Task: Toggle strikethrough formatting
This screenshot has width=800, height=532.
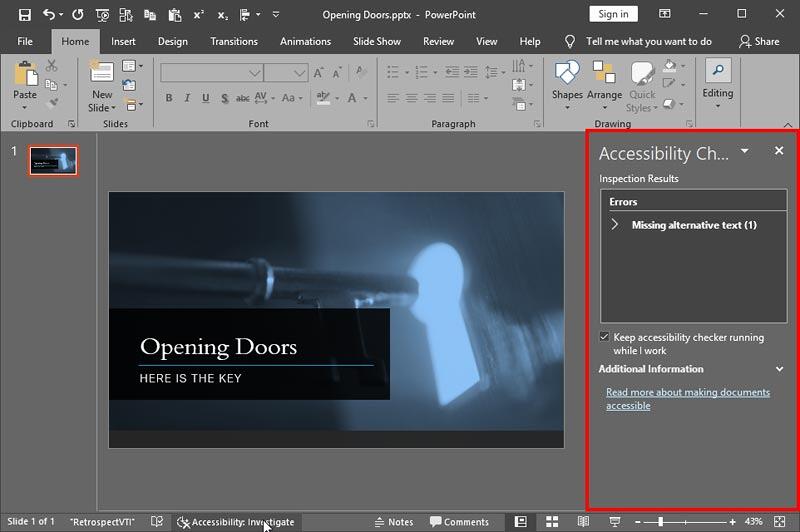Action: click(x=243, y=98)
